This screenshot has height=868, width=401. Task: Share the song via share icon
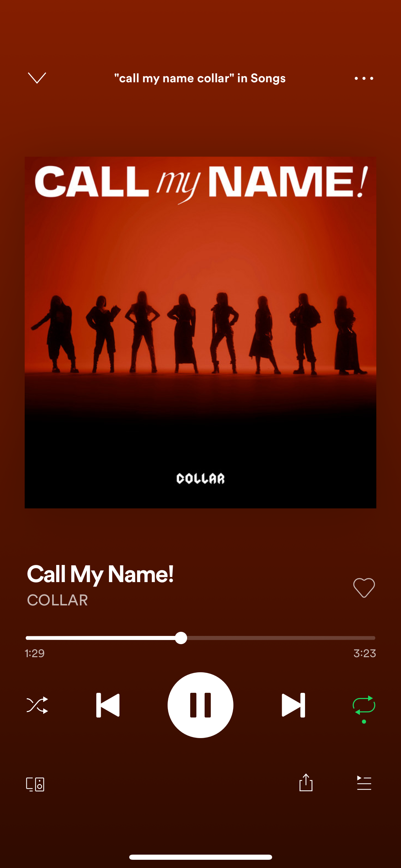click(x=306, y=783)
